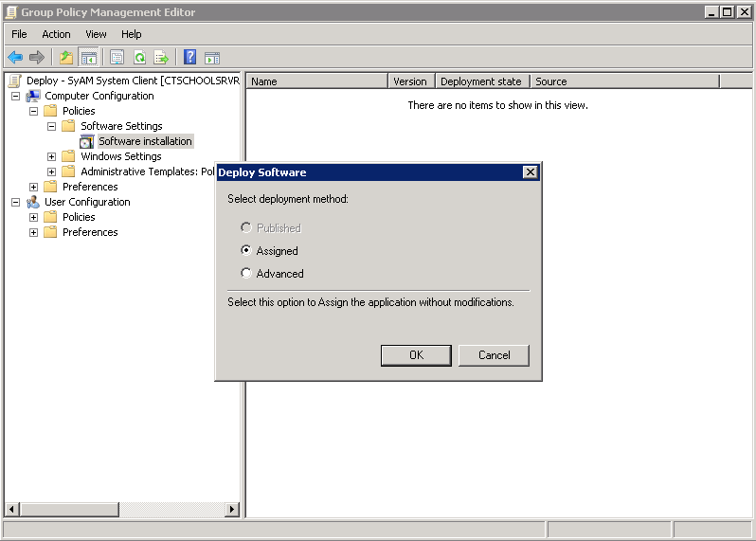Screen dimensions: 756x541
Task: Toggle the Show/Hide Console Tree icon
Action: pyautogui.click(x=88, y=57)
